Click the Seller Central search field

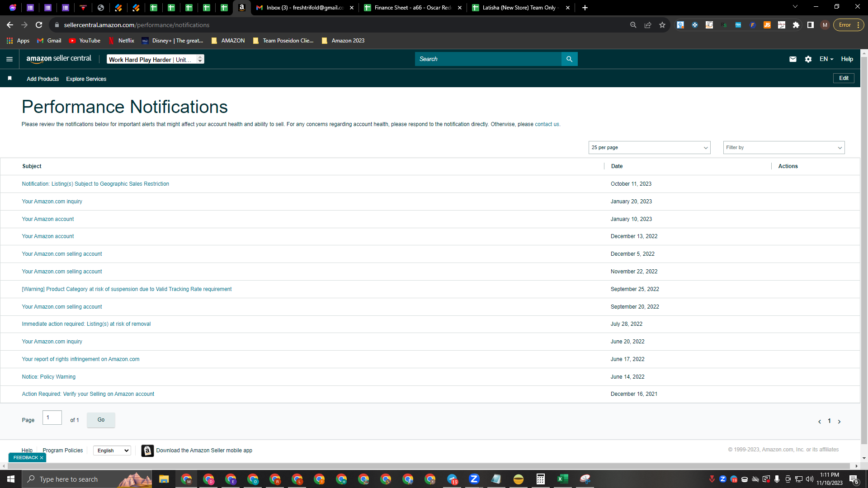coord(488,59)
